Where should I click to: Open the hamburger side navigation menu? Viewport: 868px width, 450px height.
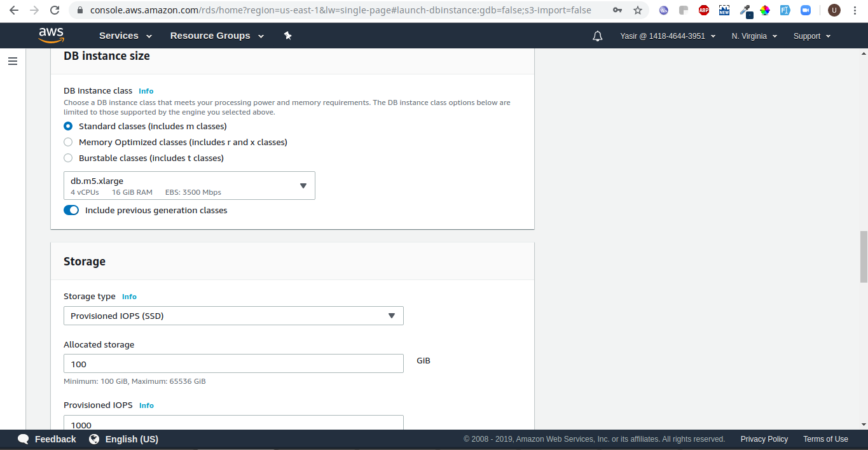click(13, 61)
